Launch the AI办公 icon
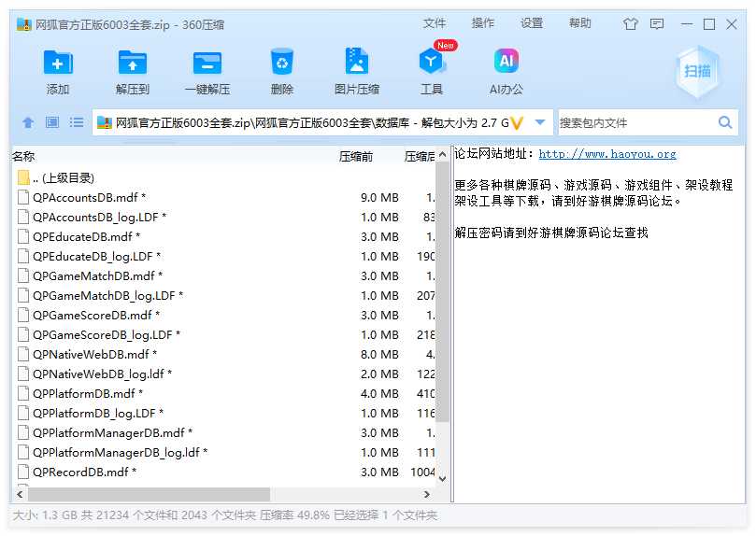The height and width of the screenshot is (536, 756). (x=506, y=61)
